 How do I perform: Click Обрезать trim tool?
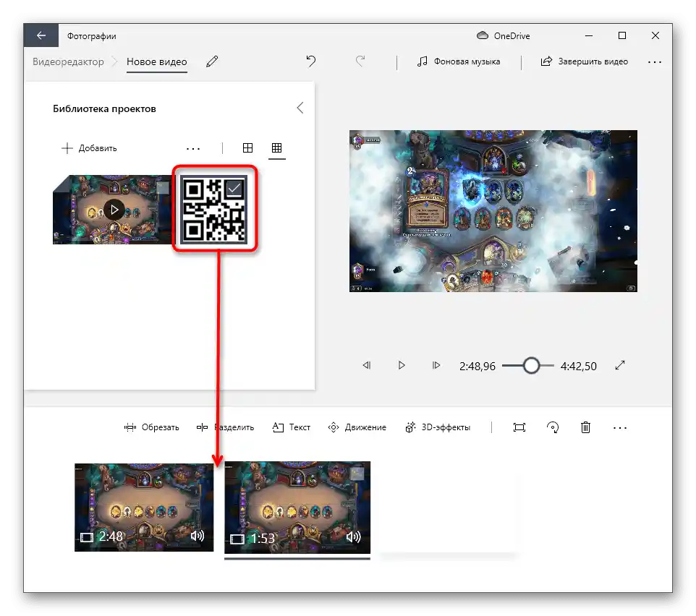[x=151, y=427]
